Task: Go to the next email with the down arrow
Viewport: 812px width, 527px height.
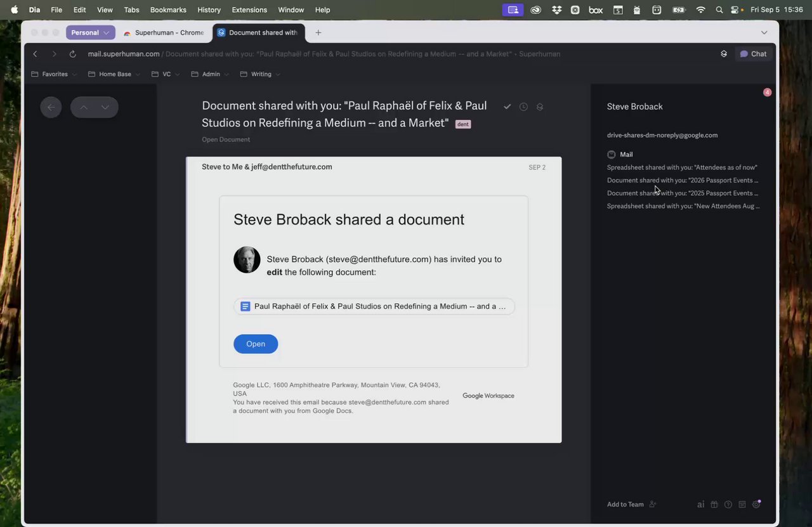Action: point(105,107)
